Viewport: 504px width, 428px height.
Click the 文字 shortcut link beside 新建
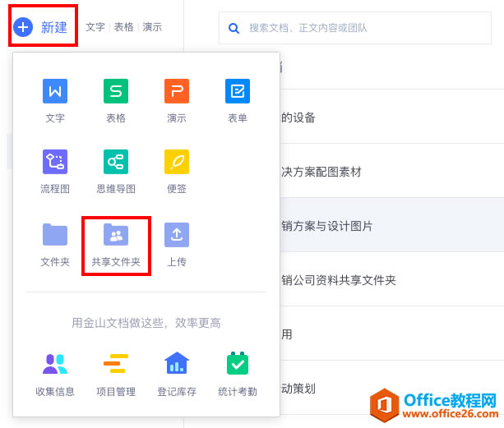tap(95, 27)
